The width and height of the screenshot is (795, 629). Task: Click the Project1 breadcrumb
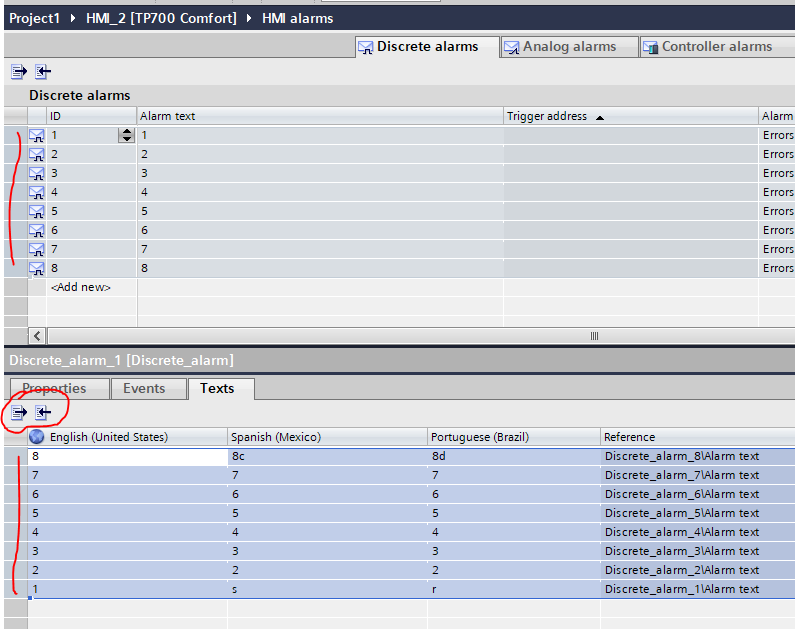pyautogui.click(x=34, y=18)
